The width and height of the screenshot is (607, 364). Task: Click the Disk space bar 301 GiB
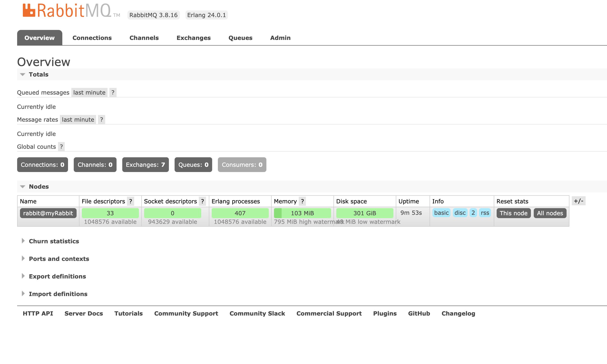365,213
